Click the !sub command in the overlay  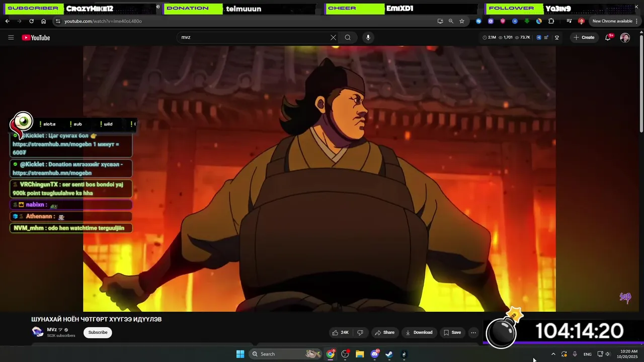(76, 124)
